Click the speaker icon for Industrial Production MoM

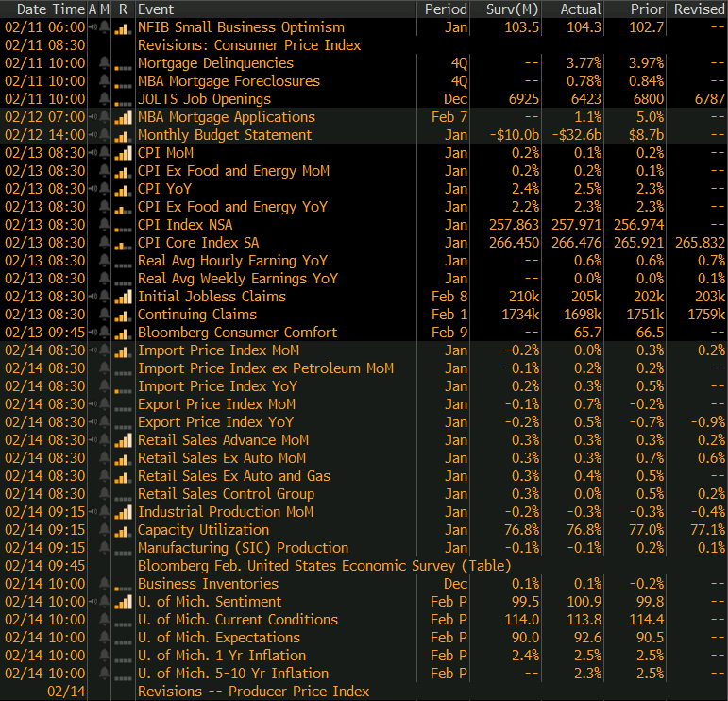point(92,512)
